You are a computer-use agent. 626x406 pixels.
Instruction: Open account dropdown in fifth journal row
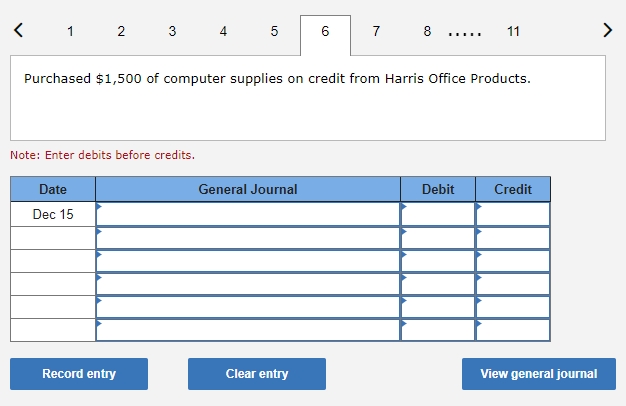[248, 307]
